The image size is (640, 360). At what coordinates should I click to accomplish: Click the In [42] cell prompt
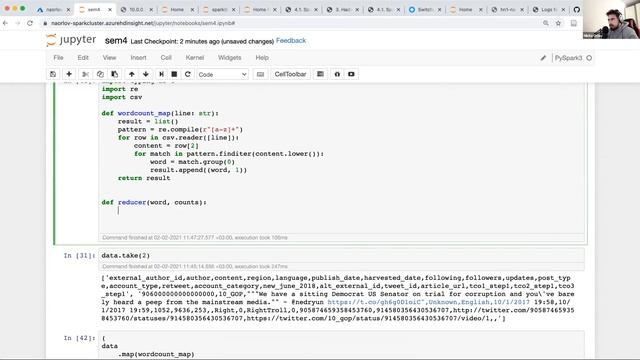pos(79,338)
